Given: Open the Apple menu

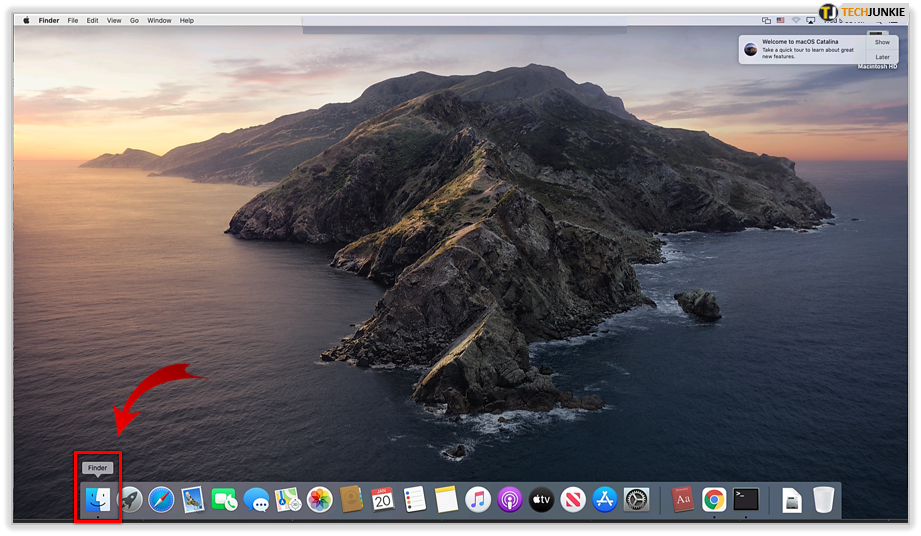Looking at the screenshot, I should [26, 20].
